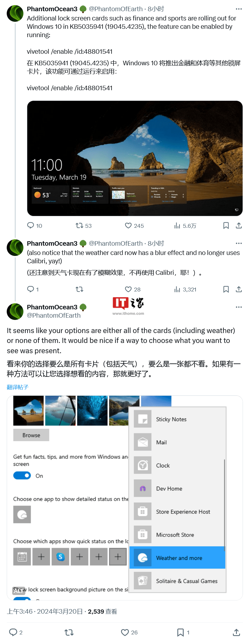Like the main post with 26 likes
This screenshot has height=644, width=250.
point(129,632)
